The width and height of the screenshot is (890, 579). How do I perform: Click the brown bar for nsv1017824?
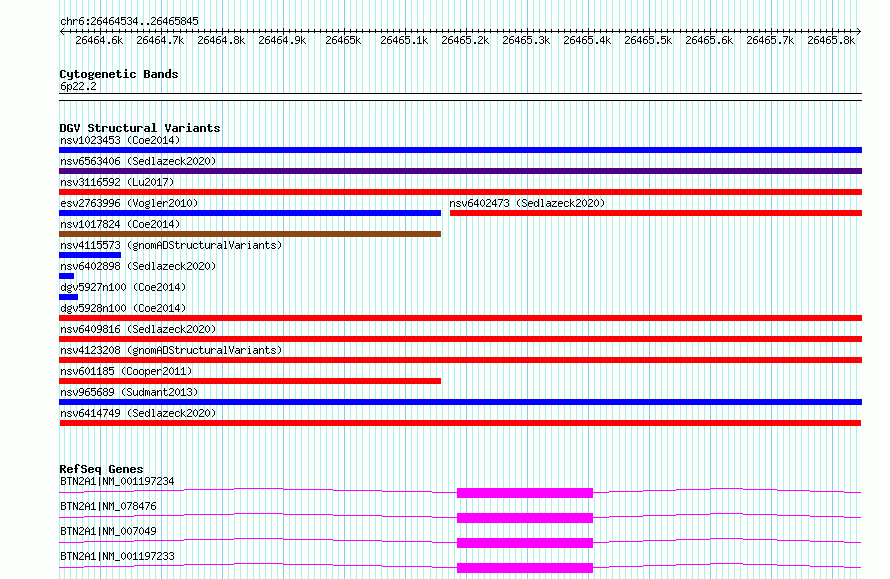[x=250, y=234]
